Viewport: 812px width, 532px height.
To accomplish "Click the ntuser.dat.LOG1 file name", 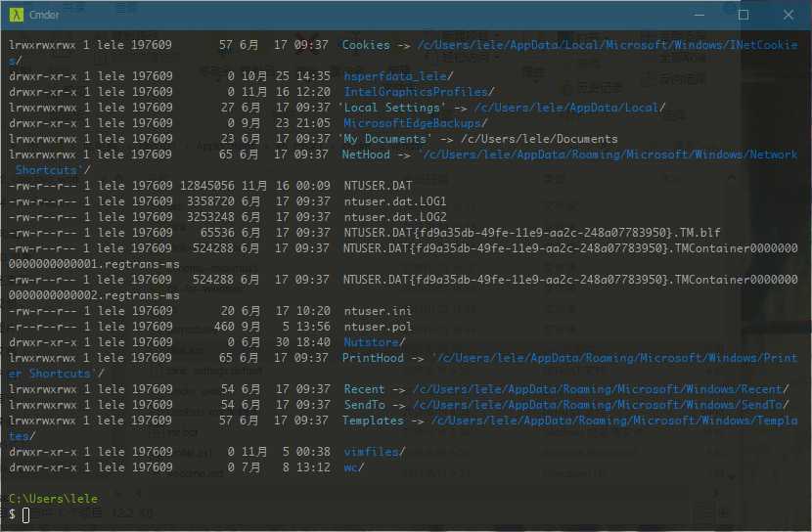I will (395, 201).
